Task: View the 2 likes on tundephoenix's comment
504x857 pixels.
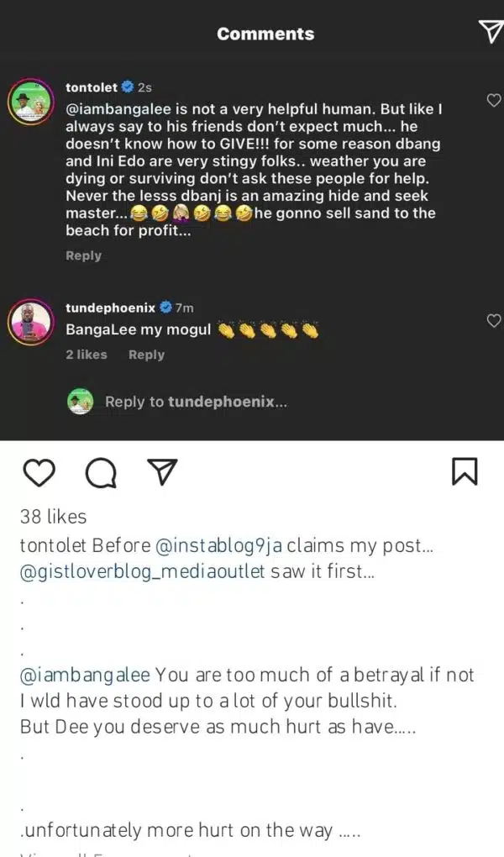Action: point(87,355)
